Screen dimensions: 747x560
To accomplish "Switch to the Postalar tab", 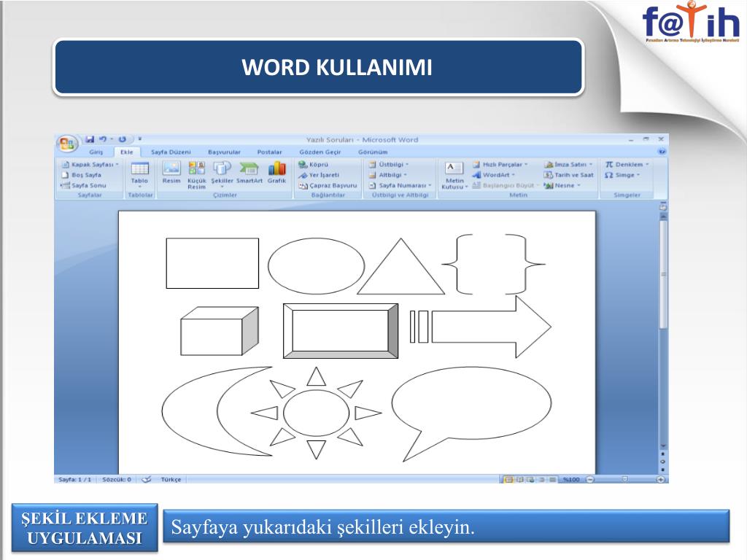I will point(270,152).
